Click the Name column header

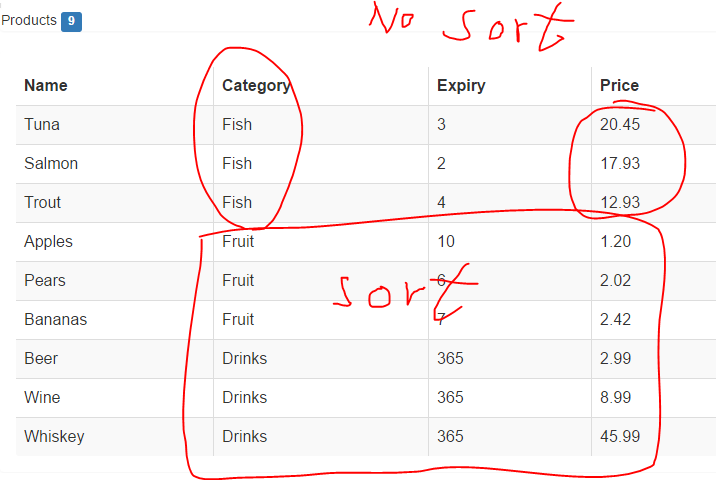click(x=46, y=86)
